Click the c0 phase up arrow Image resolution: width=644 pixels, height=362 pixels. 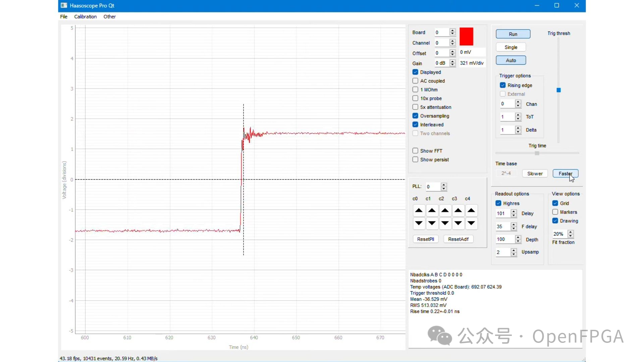pos(419,210)
